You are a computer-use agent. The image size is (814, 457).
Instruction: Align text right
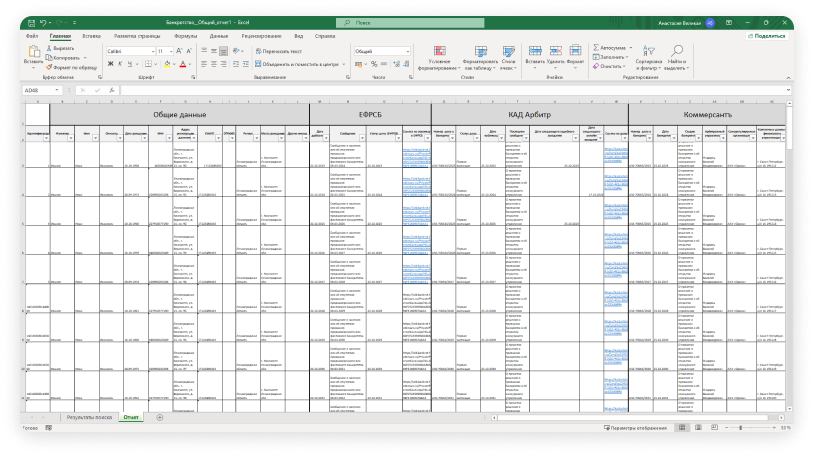[223, 64]
